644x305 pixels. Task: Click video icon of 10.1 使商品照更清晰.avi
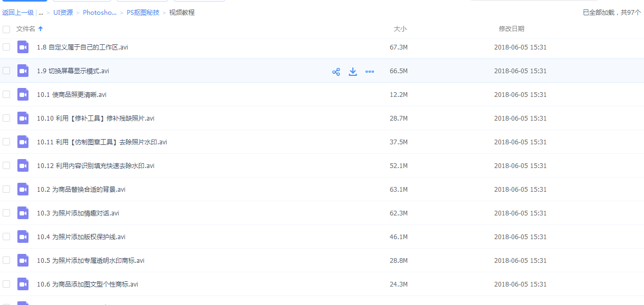[x=23, y=95]
